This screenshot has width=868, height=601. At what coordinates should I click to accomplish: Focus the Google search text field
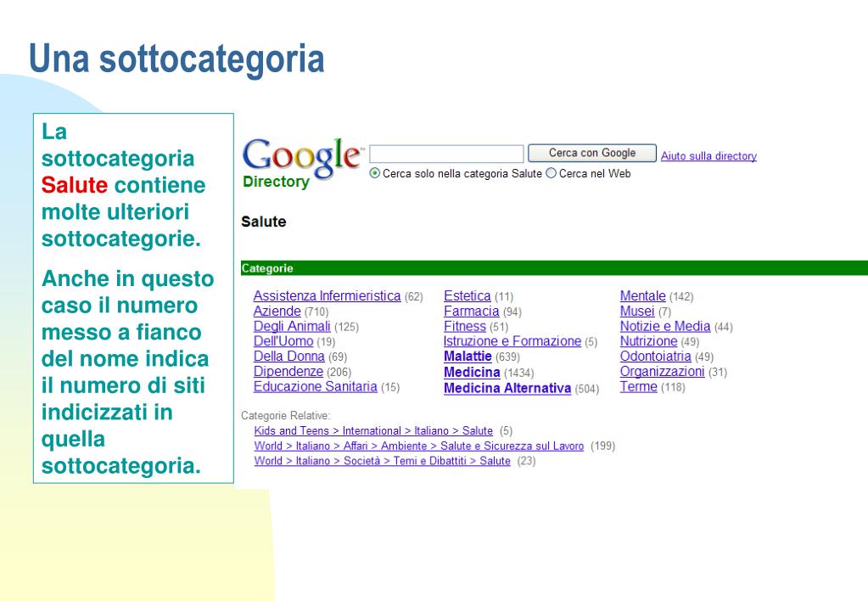[446, 154]
